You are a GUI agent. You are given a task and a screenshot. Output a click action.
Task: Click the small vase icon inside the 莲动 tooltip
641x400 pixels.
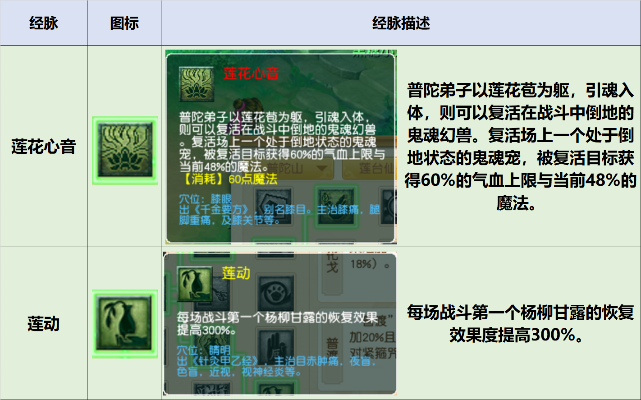coord(195,284)
